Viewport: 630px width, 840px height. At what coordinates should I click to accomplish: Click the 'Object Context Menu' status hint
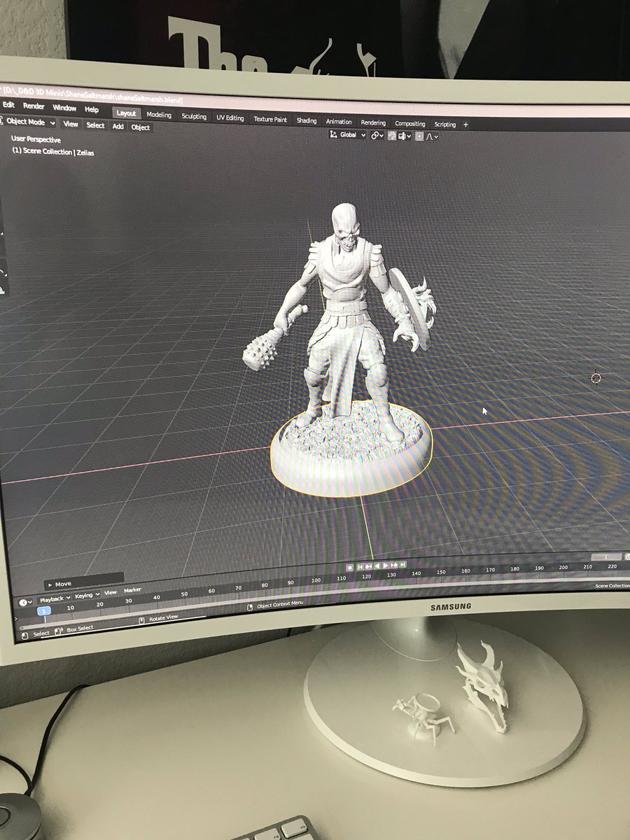click(280, 604)
